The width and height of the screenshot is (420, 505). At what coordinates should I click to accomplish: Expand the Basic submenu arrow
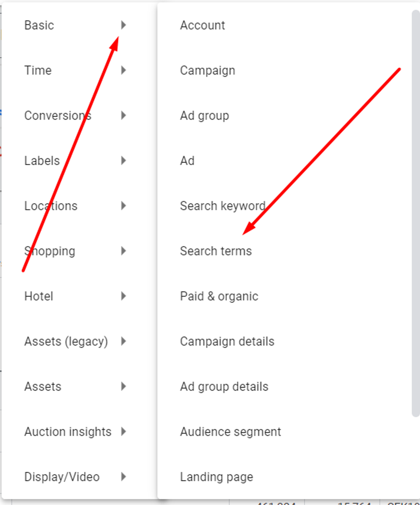(123, 25)
